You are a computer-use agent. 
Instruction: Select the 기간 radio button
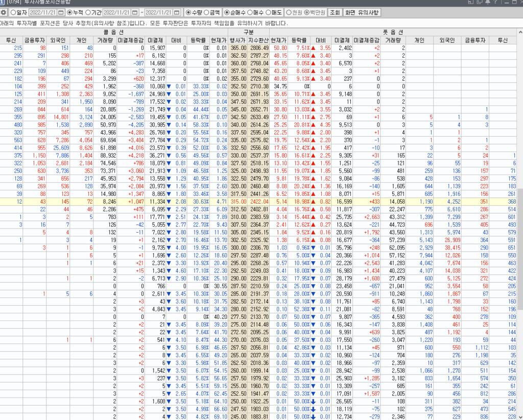88,12
